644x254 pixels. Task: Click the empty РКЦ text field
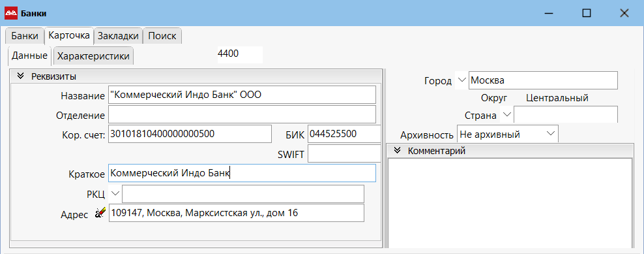pyautogui.click(x=243, y=194)
